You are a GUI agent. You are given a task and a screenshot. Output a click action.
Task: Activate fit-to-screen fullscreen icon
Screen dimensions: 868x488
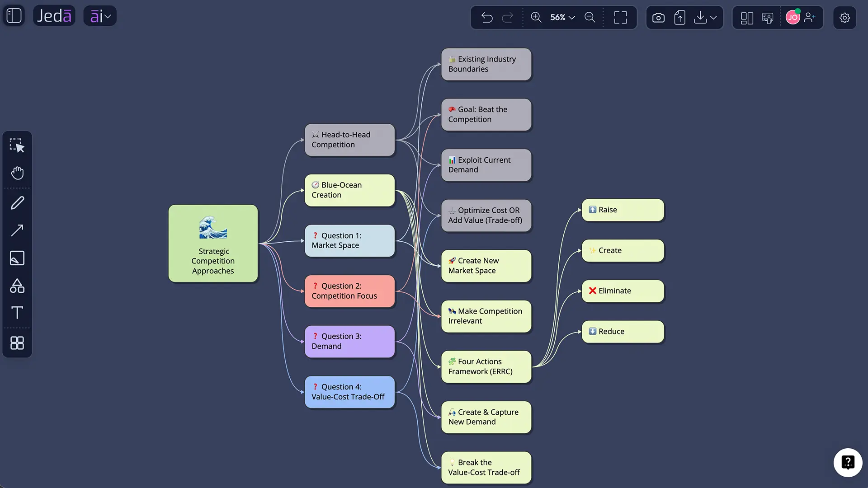[621, 18]
